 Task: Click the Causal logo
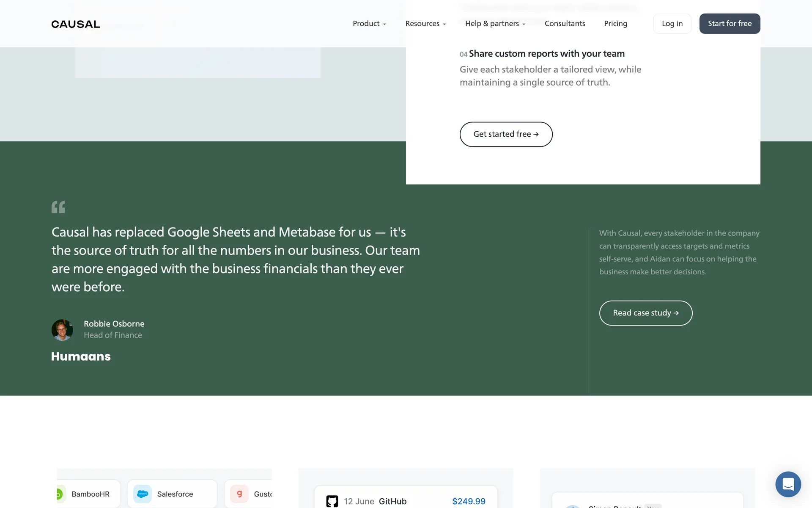76,24
